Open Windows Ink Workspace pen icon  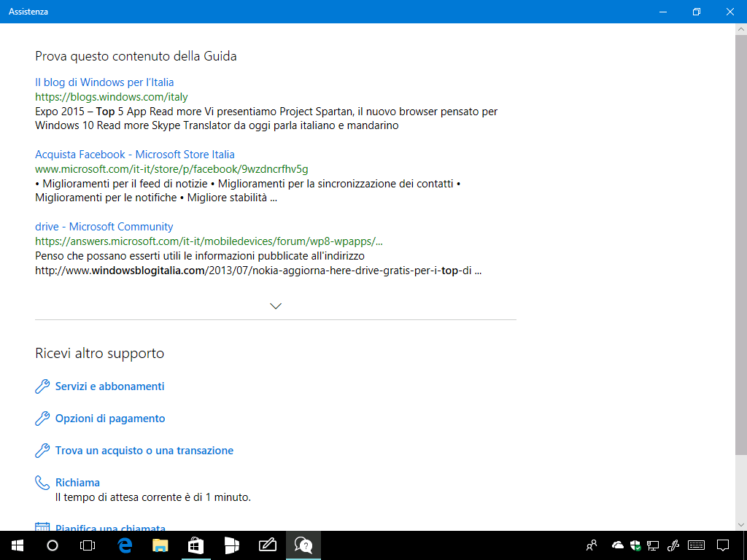pos(673,545)
